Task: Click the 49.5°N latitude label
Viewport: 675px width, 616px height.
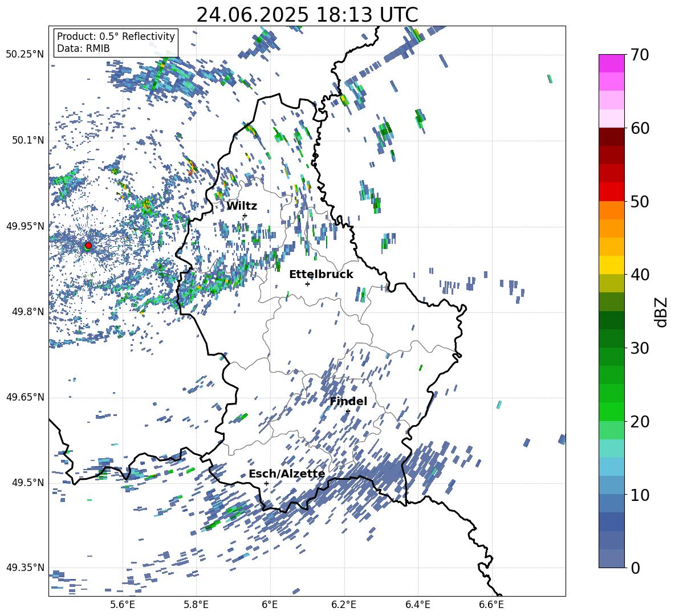Action: [x=27, y=483]
